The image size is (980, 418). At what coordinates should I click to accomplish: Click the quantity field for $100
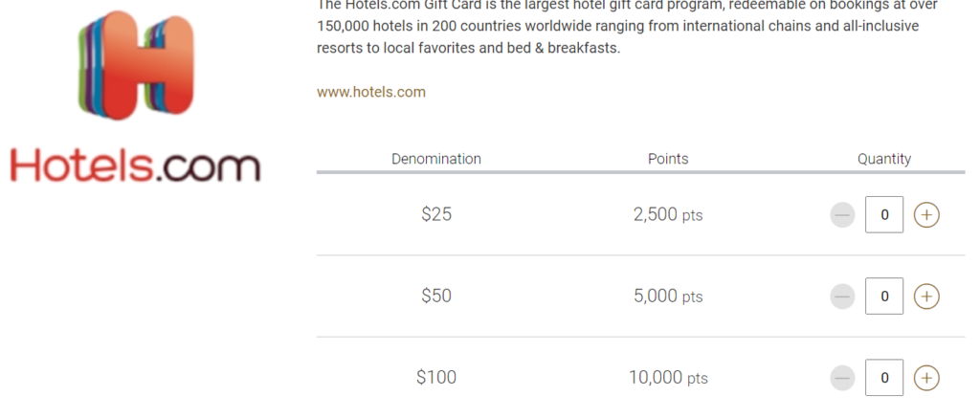pyautogui.click(x=884, y=378)
